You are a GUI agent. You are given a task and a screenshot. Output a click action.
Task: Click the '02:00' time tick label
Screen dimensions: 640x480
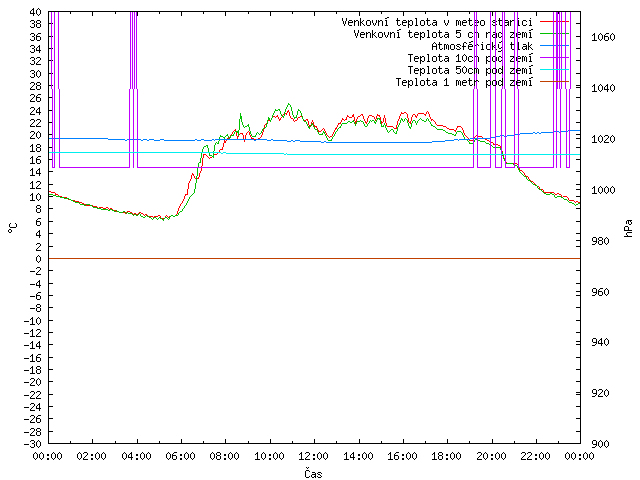(92, 456)
